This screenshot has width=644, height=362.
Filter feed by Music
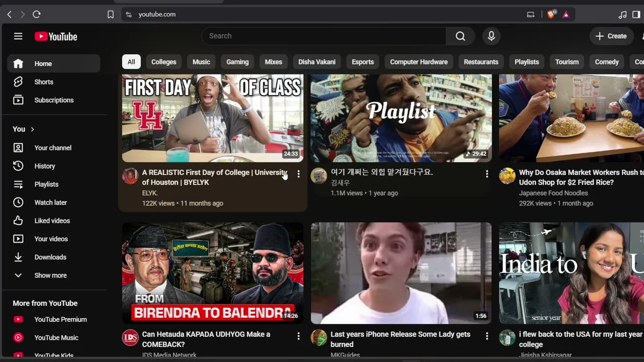point(201,62)
